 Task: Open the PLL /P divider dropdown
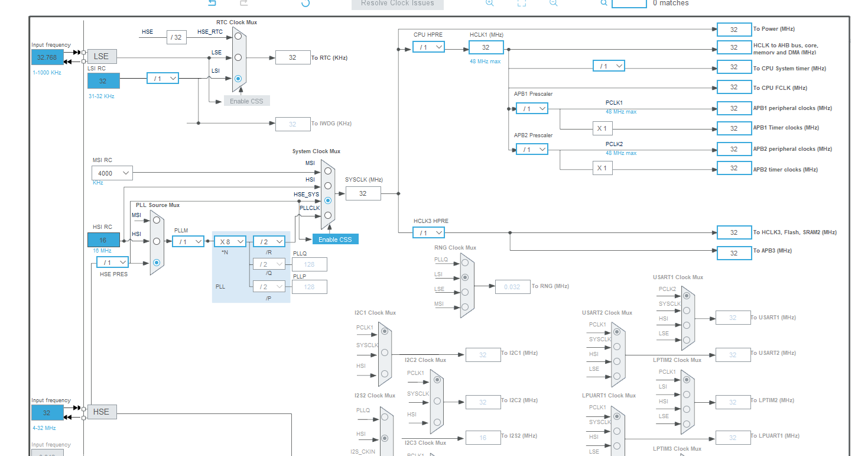click(x=269, y=286)
